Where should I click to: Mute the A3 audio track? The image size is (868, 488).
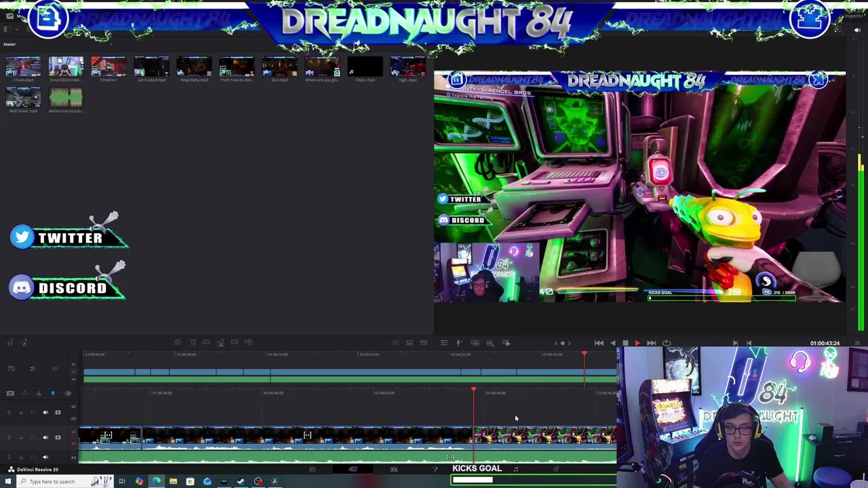coord(45,457)
